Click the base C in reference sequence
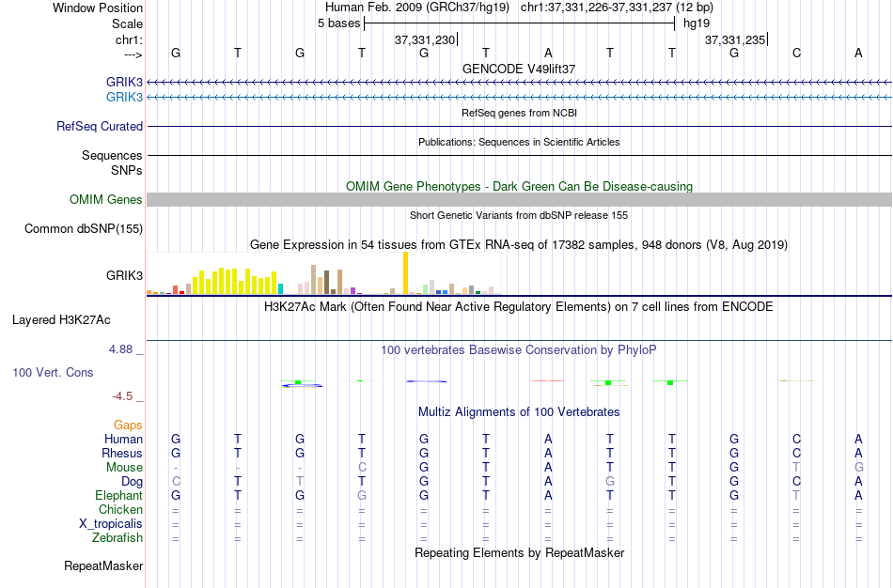The width and height of the screenshot is (893, 588). click(796, 53)
